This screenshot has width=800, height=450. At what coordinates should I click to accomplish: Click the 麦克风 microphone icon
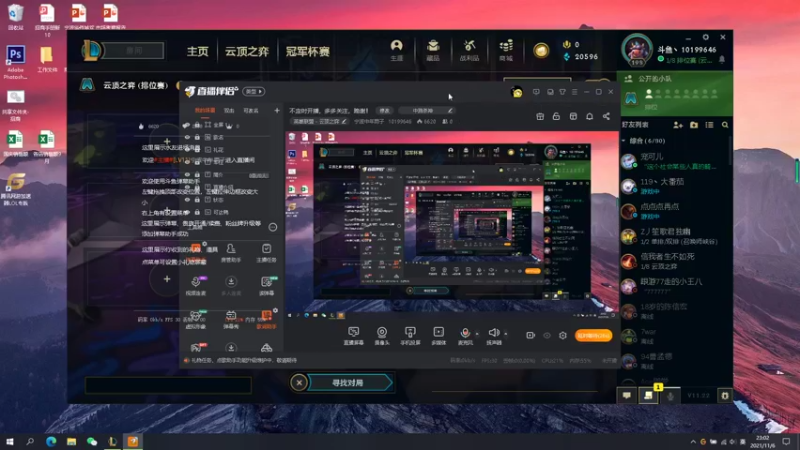coord(465,335)
